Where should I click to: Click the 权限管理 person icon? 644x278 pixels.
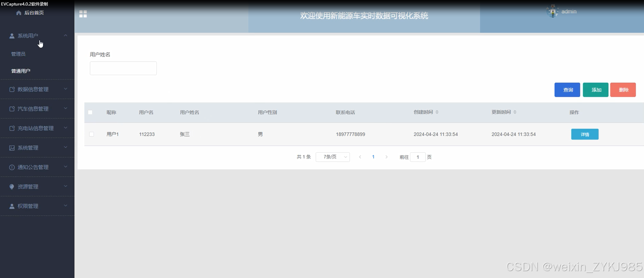12,206
